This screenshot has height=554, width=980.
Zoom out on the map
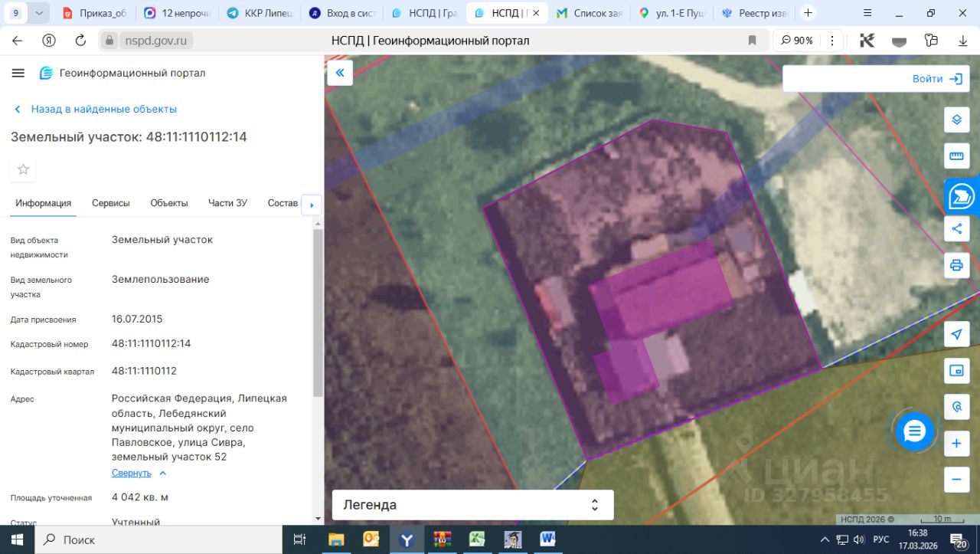(956, 480)
